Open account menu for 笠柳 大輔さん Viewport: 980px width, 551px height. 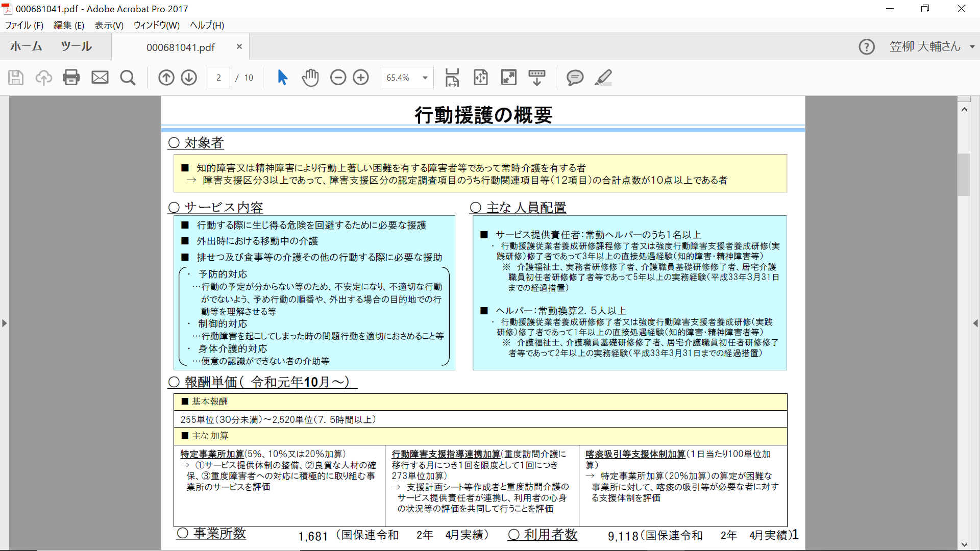[932, 47]
